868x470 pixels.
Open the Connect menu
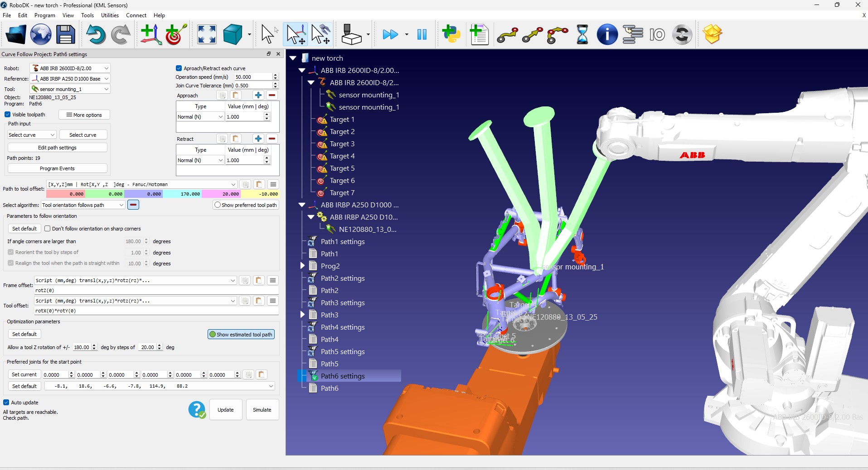coord(136,15)
